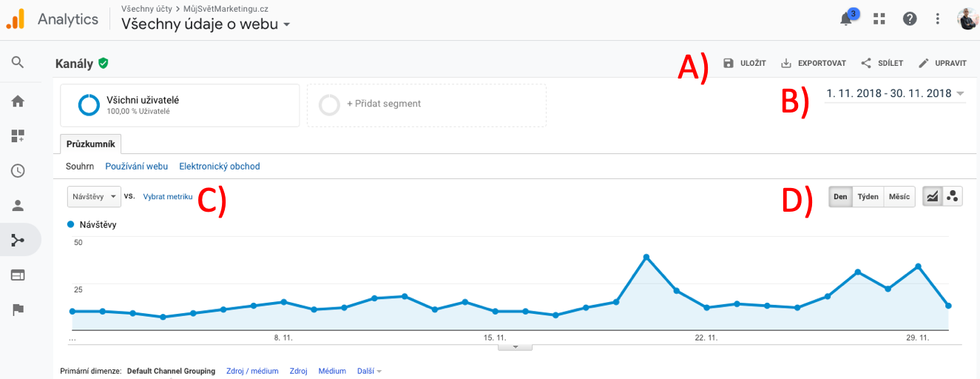Click the Google Analytics logo
This screenshot has height=379, width=980.
[15, 19]
